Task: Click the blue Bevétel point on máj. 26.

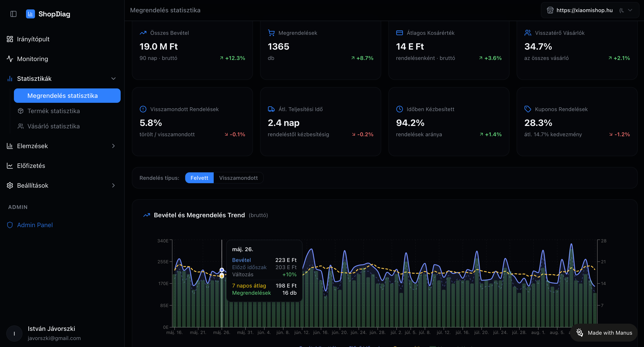Action: (x=222, y=270)
